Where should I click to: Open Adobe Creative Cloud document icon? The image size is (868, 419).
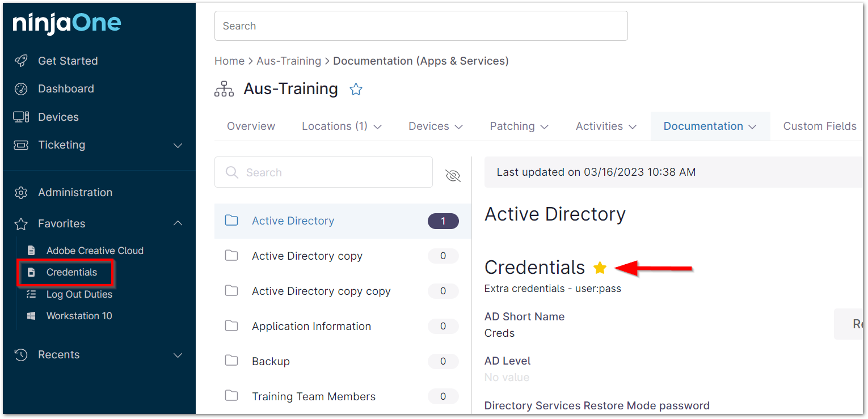click(x=32, y=251)
